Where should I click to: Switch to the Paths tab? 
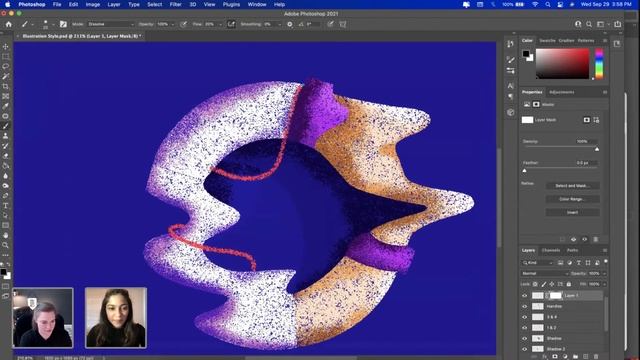click(572, 250)
